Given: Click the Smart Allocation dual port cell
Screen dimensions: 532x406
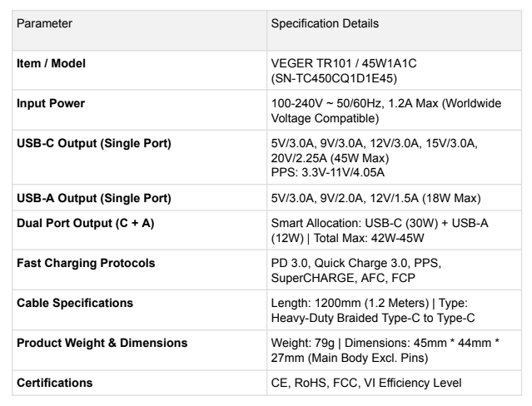Looking at the screenshot, I should pyautogui.click(x=394, y=230).
